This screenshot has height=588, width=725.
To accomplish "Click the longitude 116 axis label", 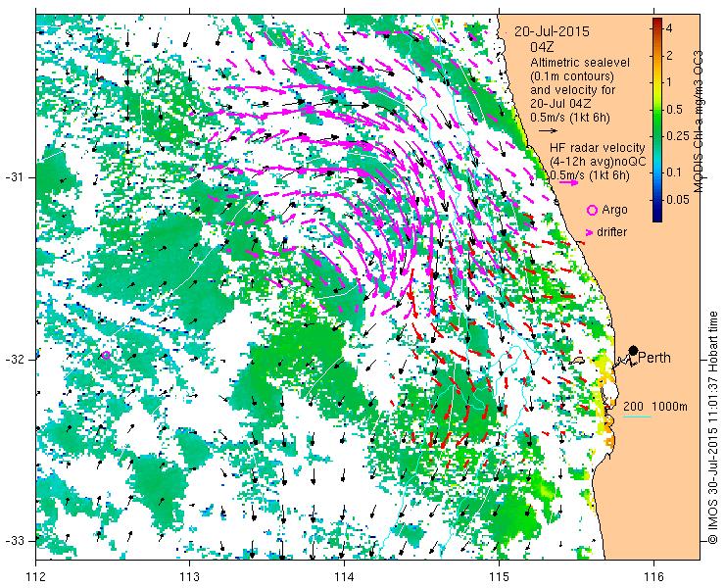I will tap(653, 577).
